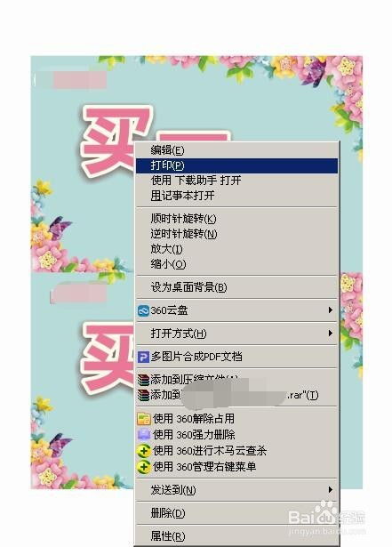The height and width of the screenshot is (547, 392).
Task: Click the shredder icon for 使用360强力删除
Action: [x=143, y=434]
